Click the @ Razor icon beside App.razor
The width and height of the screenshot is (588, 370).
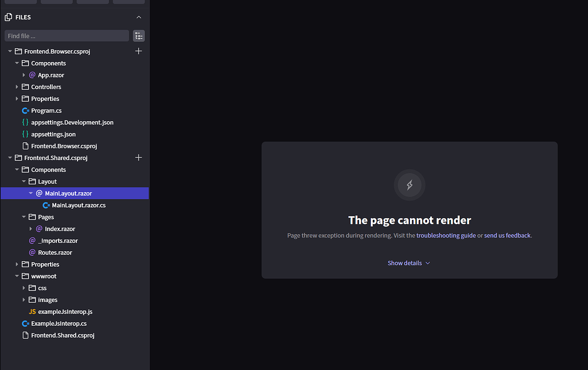[x=33, y=75]
